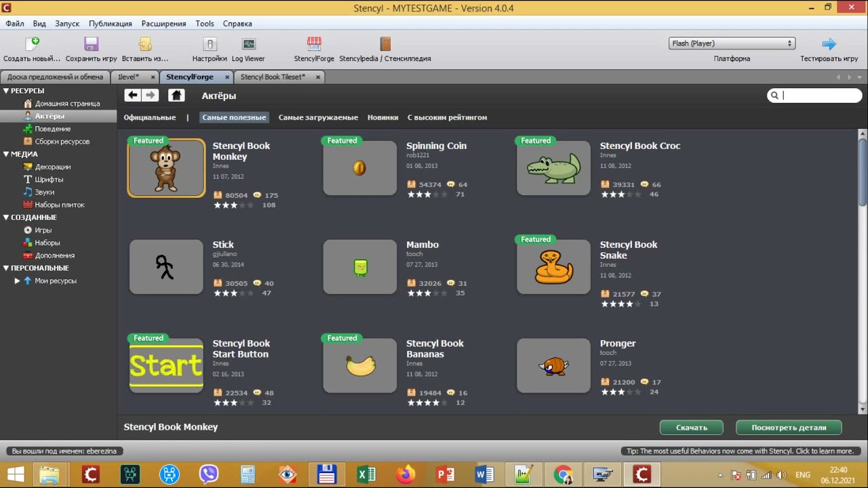Viewport: 868px width, 488px height.
Task: Open the Вид menu
Action: click(x=39, y=24)
